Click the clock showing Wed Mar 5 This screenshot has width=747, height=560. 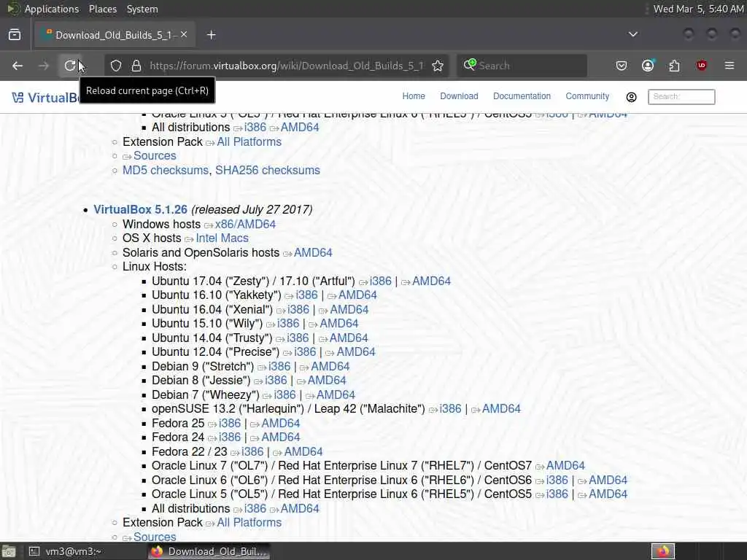point(698,9)
